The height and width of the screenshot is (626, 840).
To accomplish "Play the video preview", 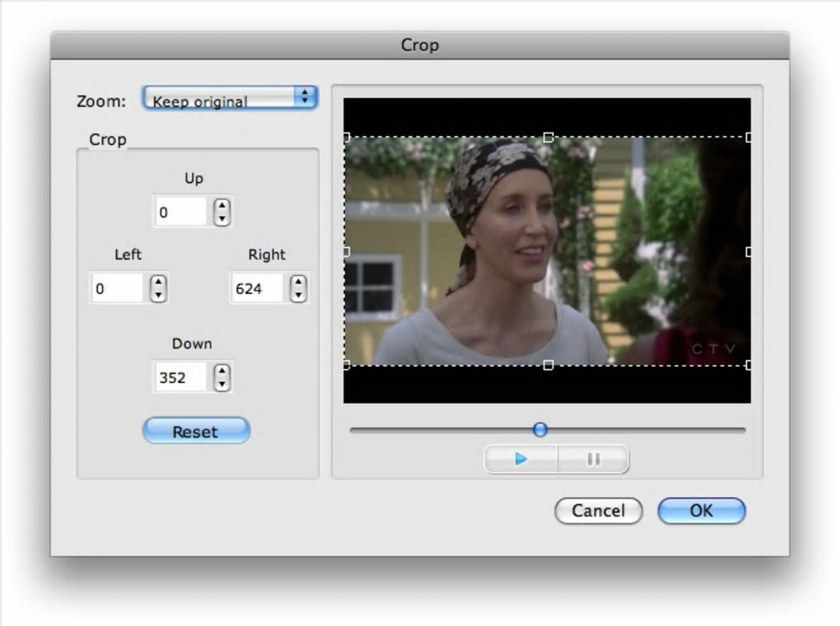I will pos(520,460).
